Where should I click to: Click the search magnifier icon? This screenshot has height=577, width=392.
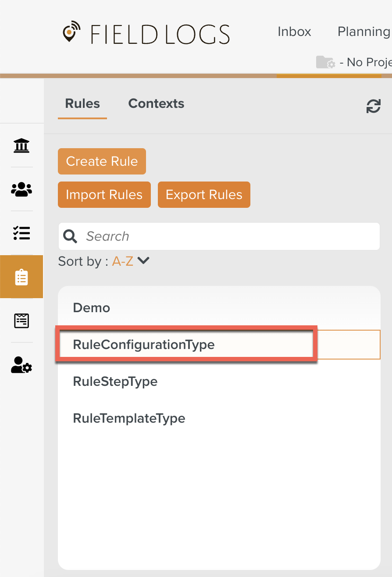coord(70,236)
